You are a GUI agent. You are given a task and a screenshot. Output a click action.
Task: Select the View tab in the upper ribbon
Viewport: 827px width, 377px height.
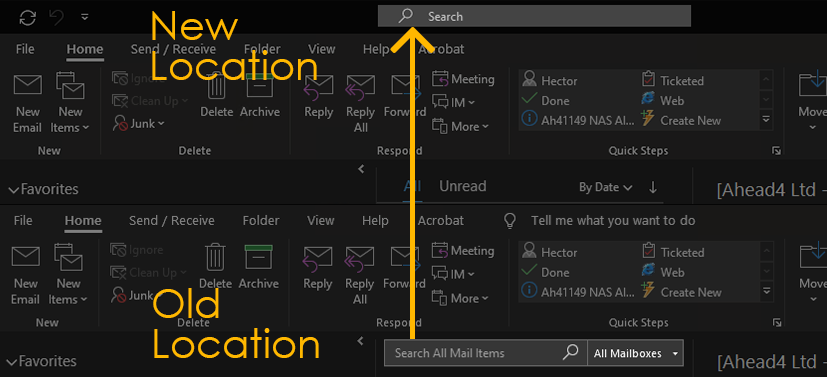pos(321,49)
